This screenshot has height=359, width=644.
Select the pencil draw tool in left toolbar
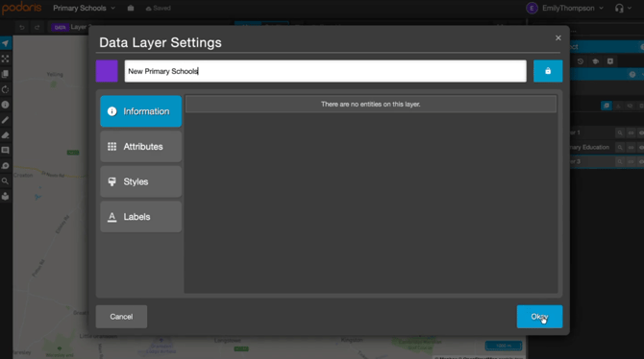pyautogui.click(x=6, y=120)
